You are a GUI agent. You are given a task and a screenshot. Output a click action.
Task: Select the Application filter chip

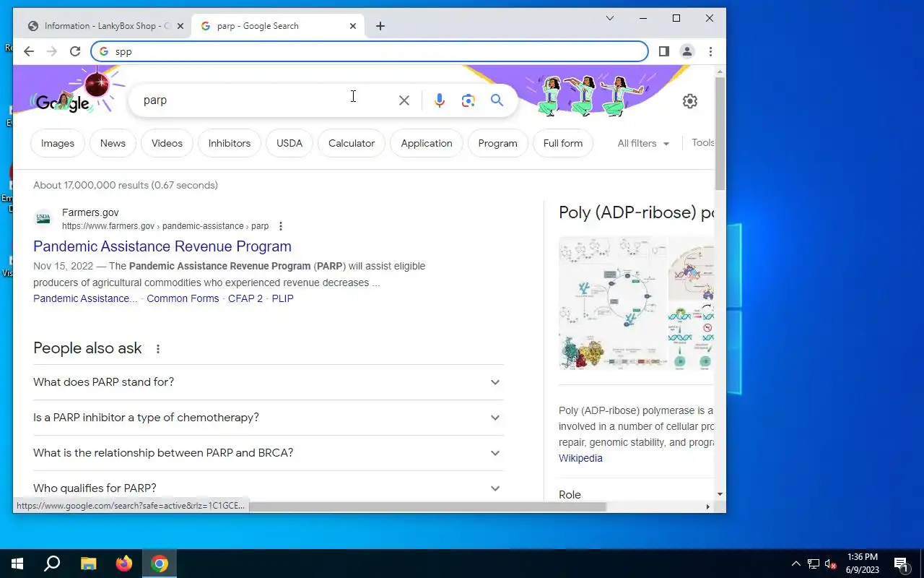(x=427, y=143)
